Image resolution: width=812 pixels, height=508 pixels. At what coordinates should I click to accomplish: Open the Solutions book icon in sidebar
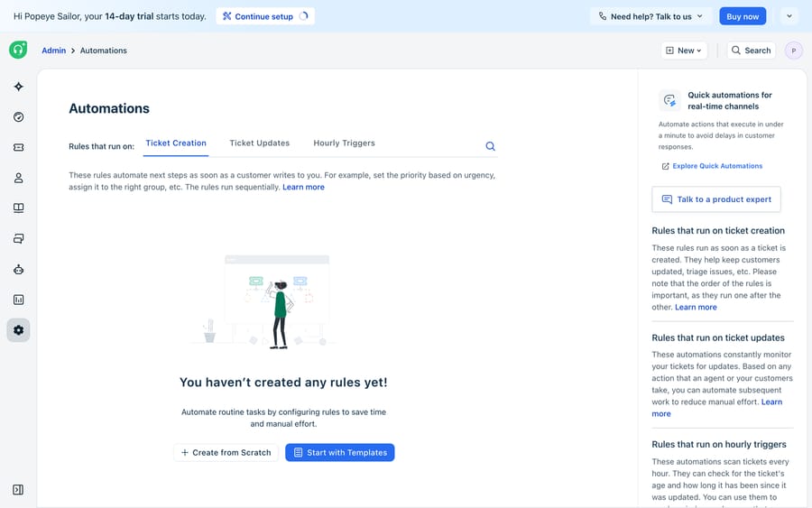tap(19, 208)
